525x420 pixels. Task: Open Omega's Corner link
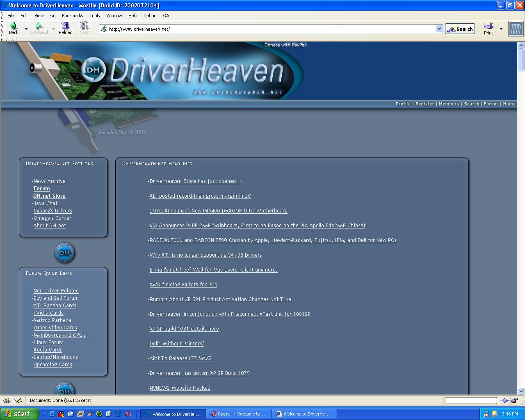52,218
